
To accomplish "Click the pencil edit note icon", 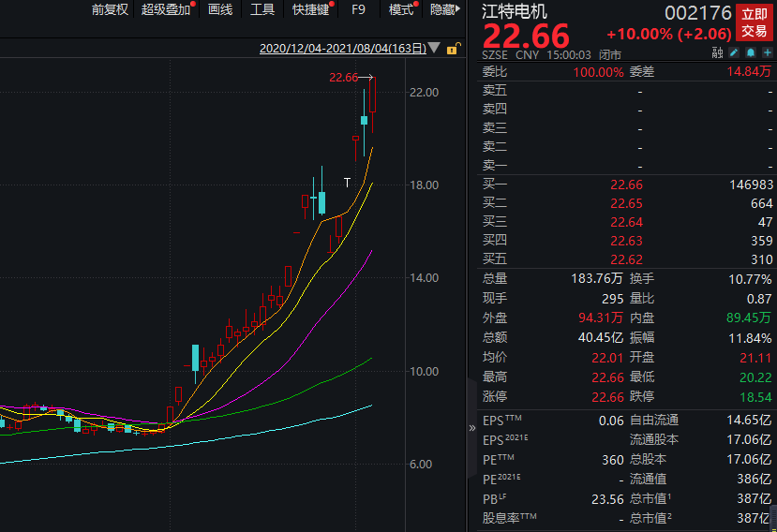I will [735, 53].
